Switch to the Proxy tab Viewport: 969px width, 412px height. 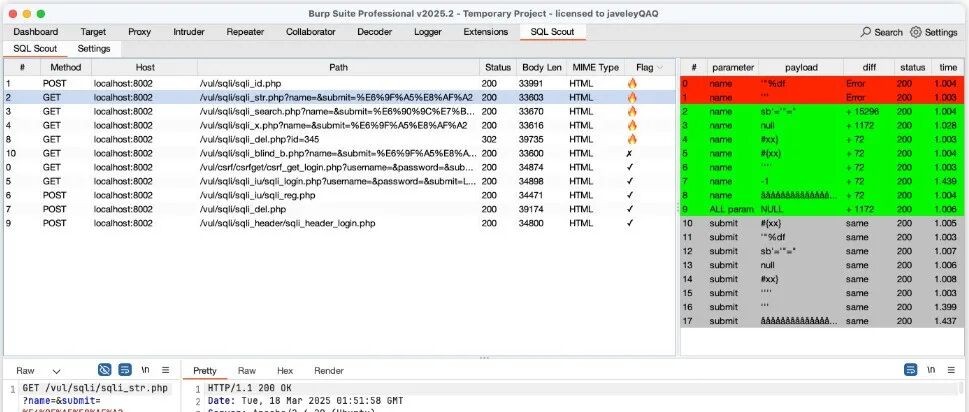140,32
